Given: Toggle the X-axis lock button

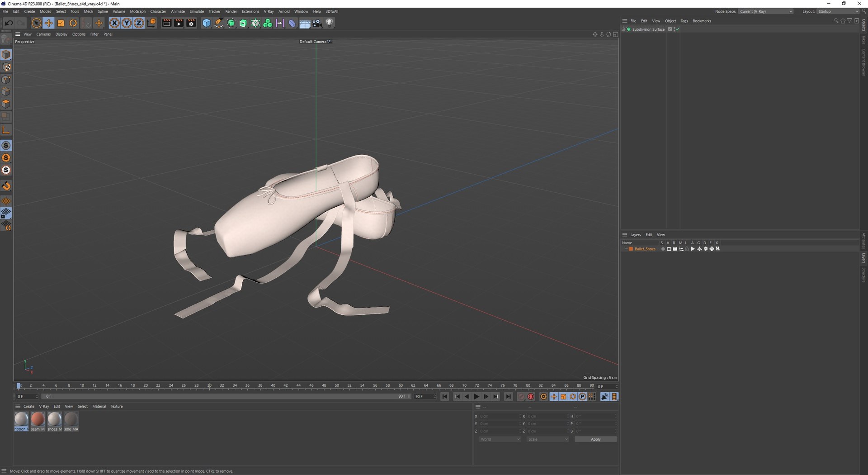Looking at the screenshot, I should 114,23.
